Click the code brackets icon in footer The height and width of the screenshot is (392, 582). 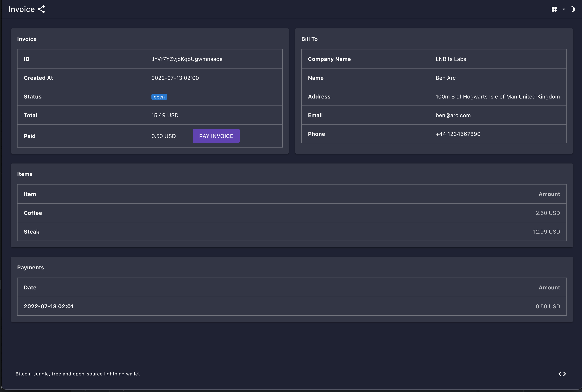point(562,374)
